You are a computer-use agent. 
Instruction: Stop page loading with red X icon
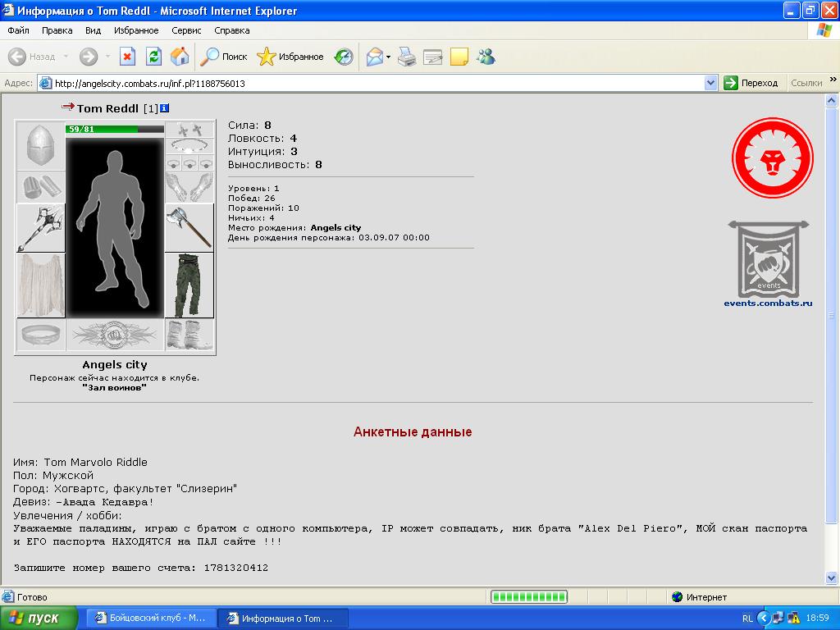click(127, 57)
